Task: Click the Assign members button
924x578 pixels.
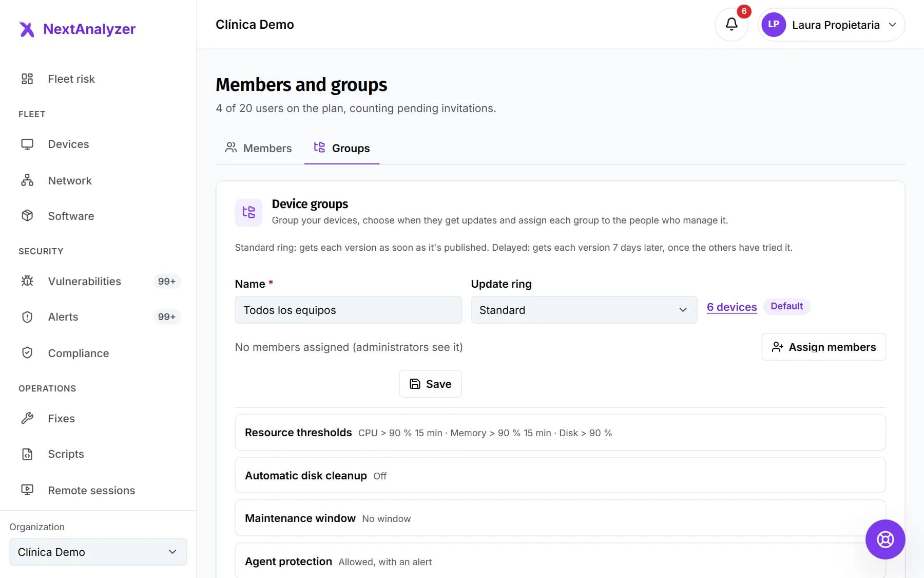Action: coord(823,347)
